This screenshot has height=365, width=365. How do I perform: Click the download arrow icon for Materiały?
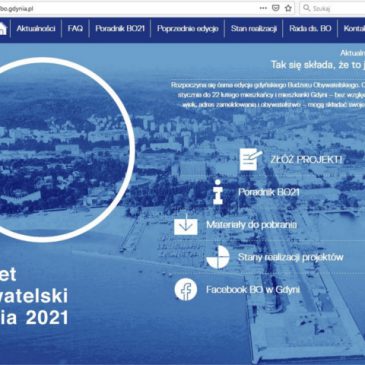(186, 224)
